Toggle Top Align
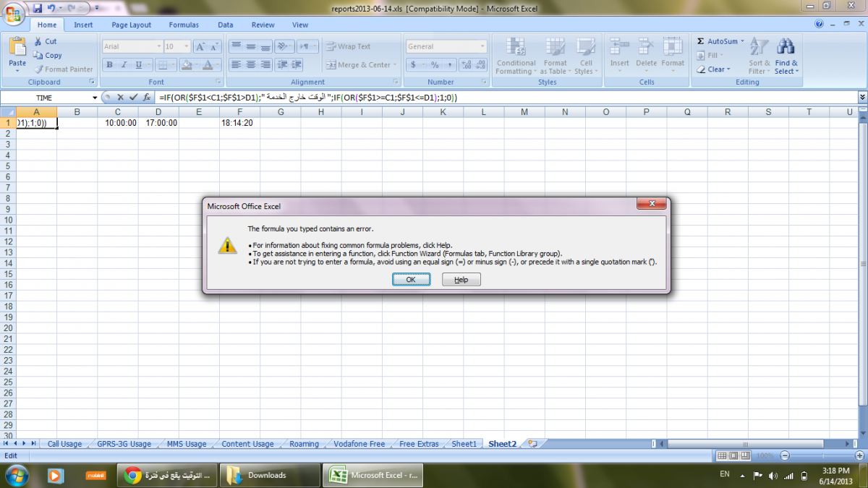The height and width of the screenshot is (488, 868). tap(236, 46)
